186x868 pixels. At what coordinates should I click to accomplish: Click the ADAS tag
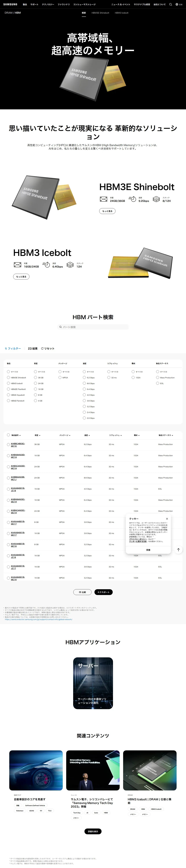[x=32, y=810]
